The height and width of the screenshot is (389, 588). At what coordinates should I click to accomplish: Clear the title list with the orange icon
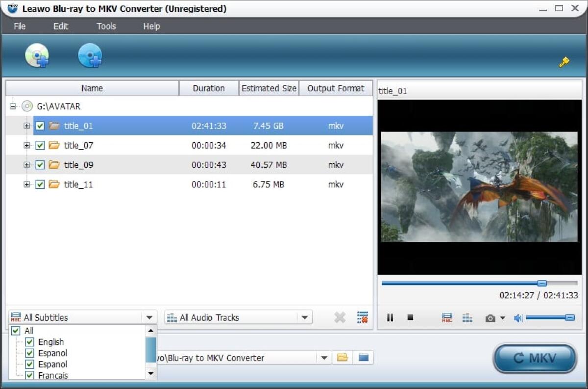362,317
